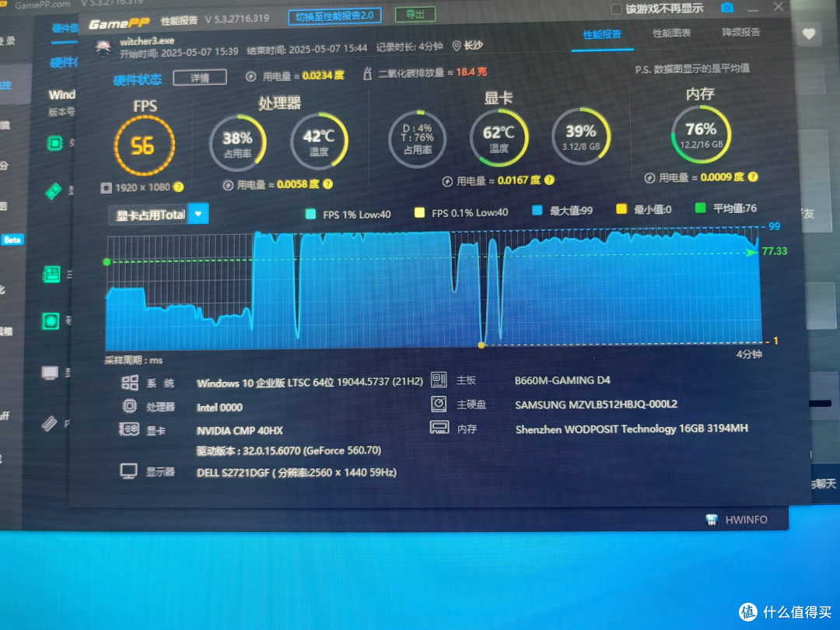Click the NVIDIA CMP 40HX text
The image size is (840, 630).
click(240, 431)
